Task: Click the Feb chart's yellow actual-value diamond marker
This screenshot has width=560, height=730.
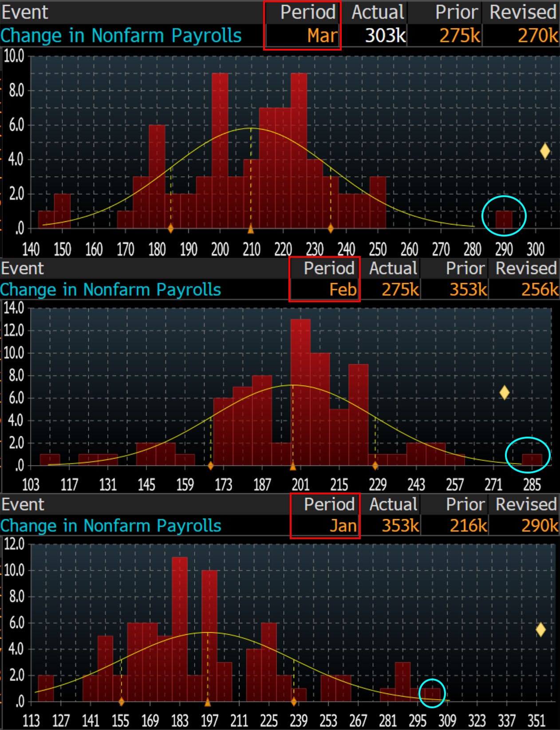Action: (505, 392)
